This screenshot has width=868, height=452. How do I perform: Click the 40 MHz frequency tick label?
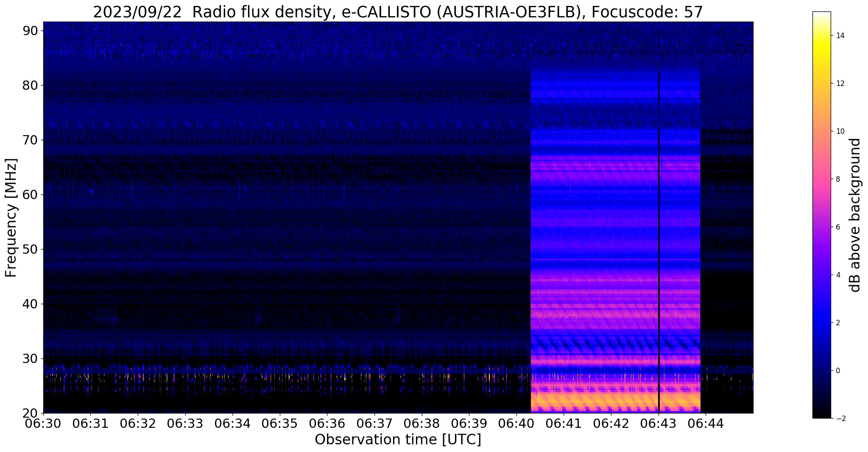(x=30, y=304)
